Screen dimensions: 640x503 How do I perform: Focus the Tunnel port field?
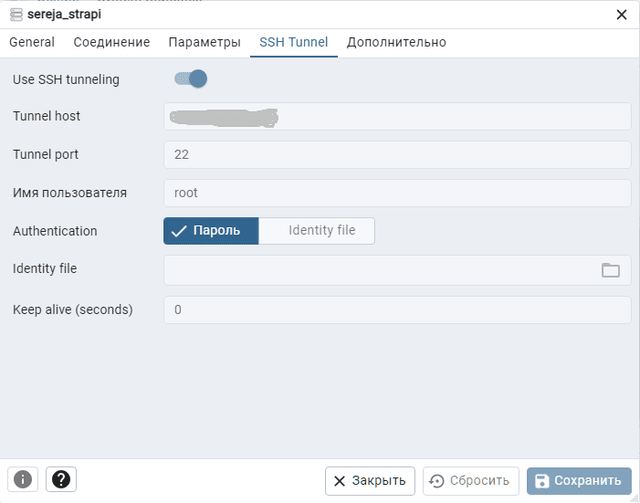[397, 155]
